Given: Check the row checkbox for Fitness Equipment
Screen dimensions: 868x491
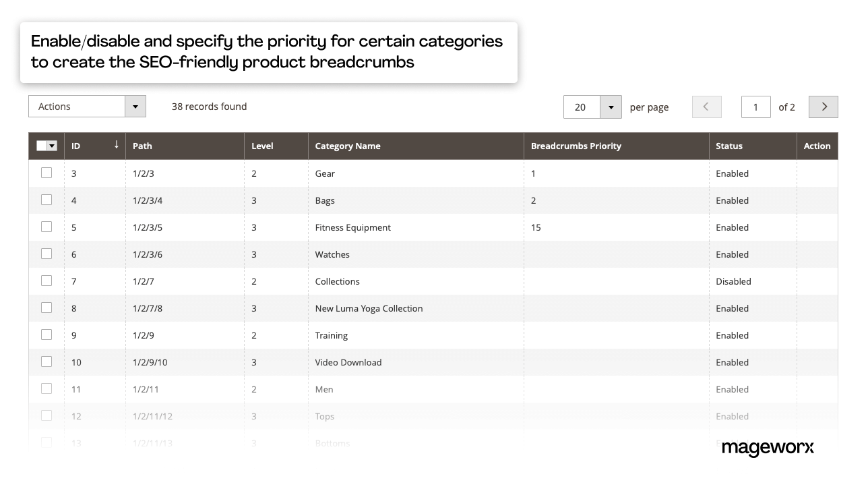Looking at the screenshot, I should tap(46, 227).
